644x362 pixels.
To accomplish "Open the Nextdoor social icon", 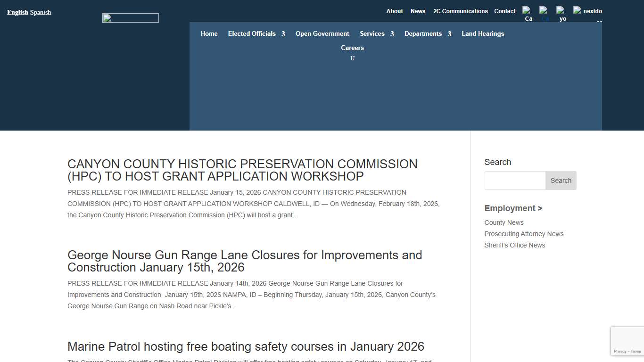I will click(x=588, y=12).
